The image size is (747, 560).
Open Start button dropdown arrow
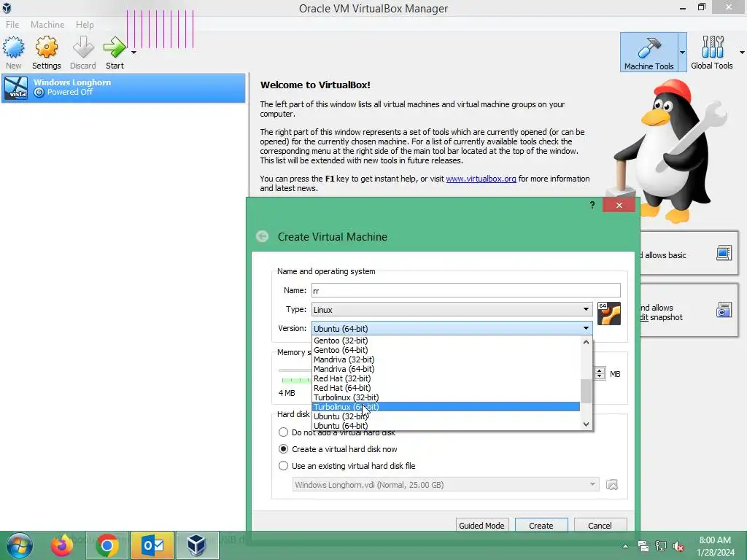(x=134, y=52)
